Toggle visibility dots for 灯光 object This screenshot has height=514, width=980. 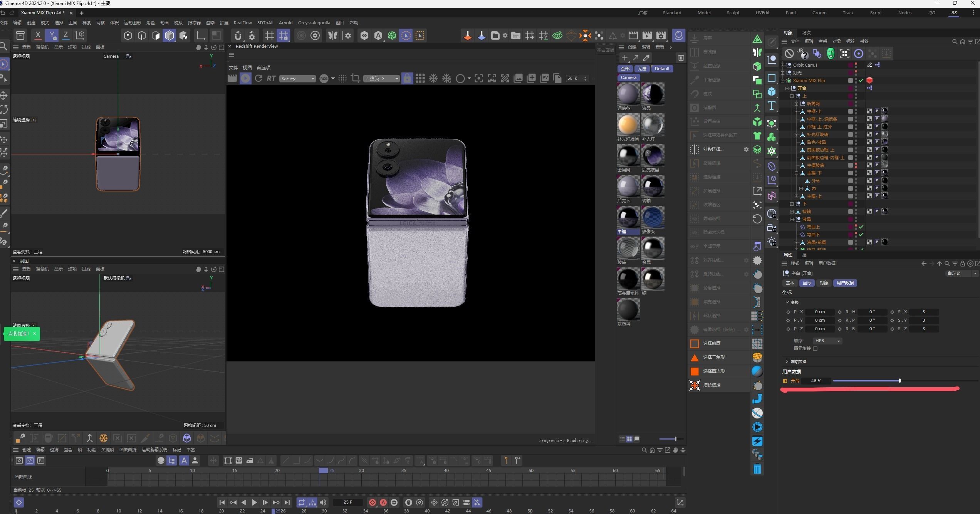pos(856,72)
